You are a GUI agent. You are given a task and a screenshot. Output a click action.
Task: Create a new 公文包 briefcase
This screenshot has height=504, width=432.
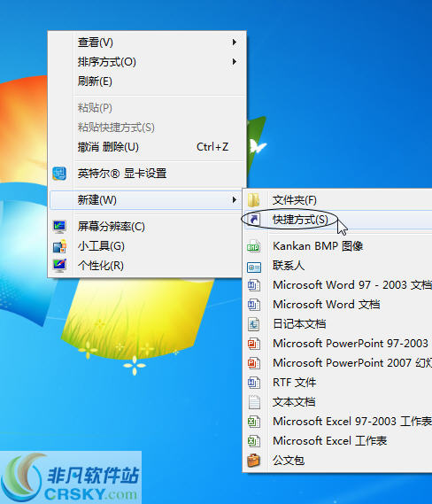point(338,461)
